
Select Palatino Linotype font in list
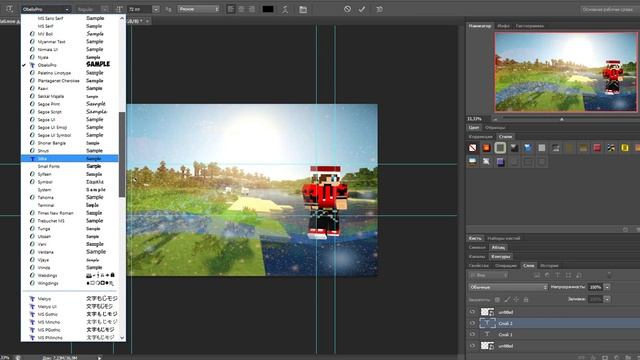pos(70,73)
